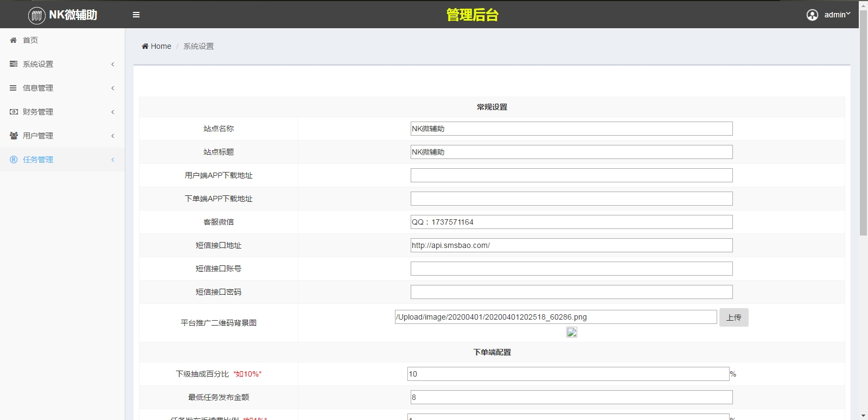This screenshot has width=868, height=420.
Task: Click the admin user avatar icon
Action: click(x=812, y=15)
